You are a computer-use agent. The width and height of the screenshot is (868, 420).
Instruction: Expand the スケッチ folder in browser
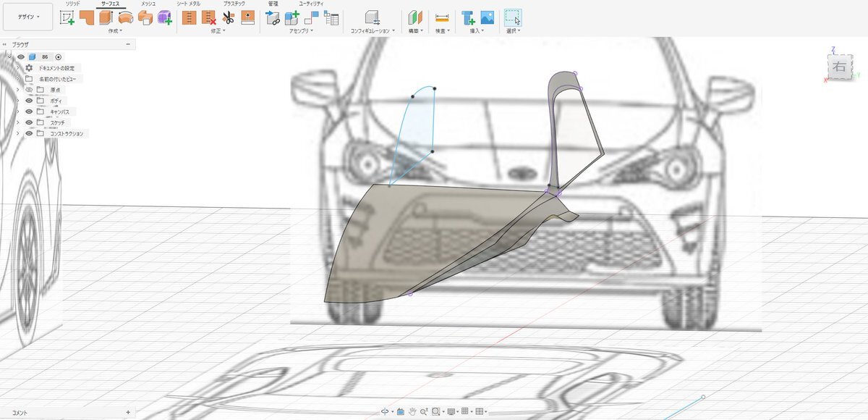coord(17,122)
